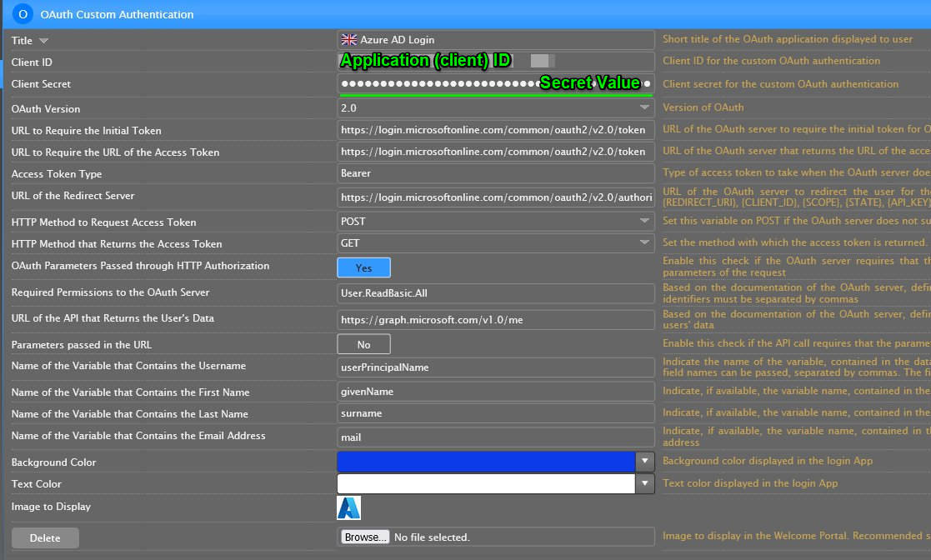Click the Email Address variable field with mail

click(x=496, y=437)
